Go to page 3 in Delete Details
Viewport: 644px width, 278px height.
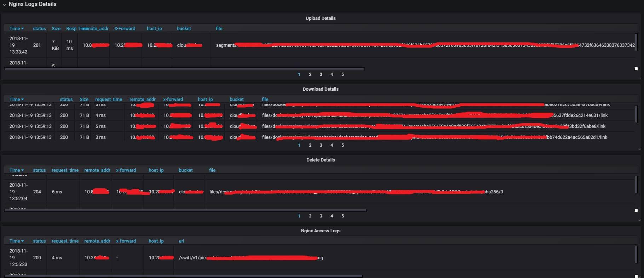321,216
